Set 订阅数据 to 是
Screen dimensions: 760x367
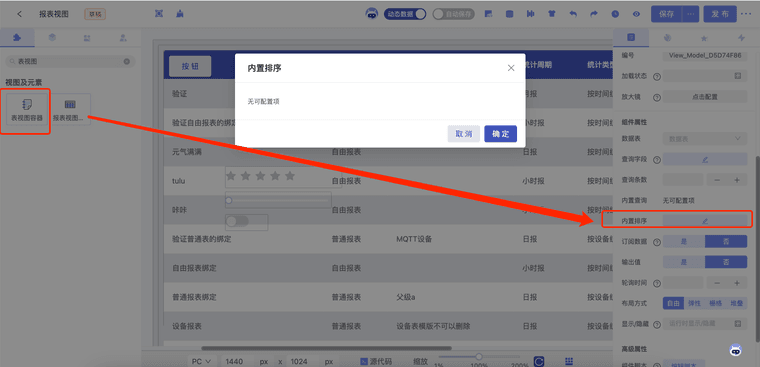683,241
